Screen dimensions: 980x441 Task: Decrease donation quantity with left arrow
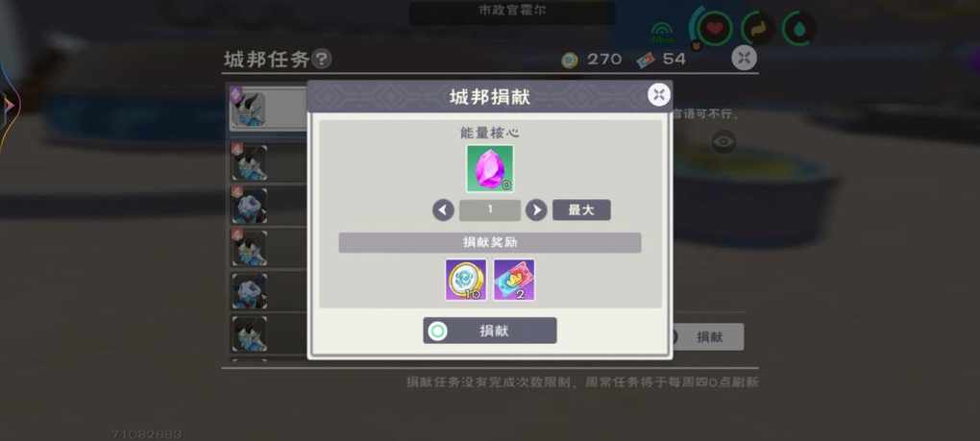pyautogui.click(x=443, y=209)
